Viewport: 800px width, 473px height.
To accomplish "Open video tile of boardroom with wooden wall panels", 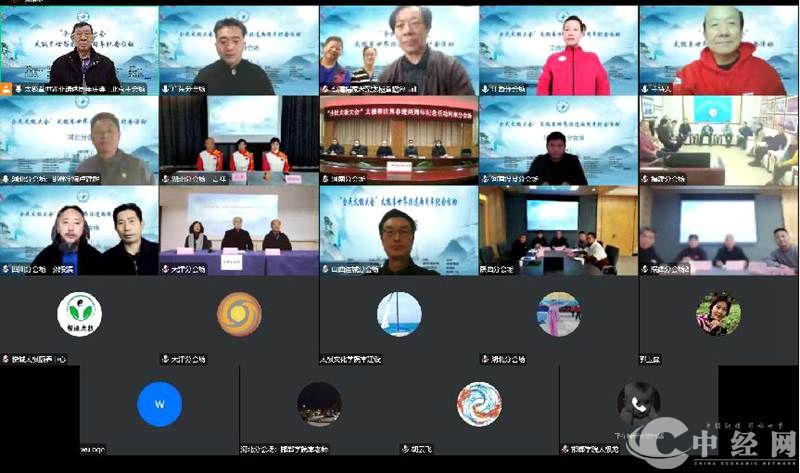I will click(x=559, y=231).
